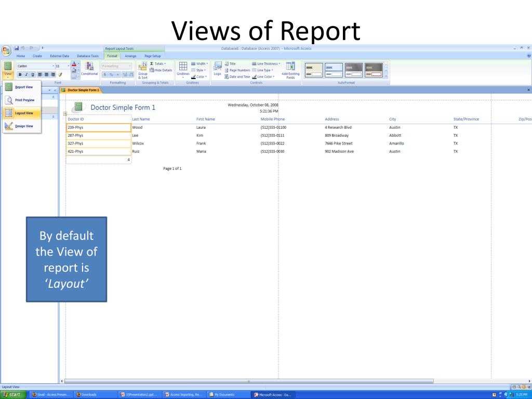Center align text

pyautogui.click(x=46, y=75)
